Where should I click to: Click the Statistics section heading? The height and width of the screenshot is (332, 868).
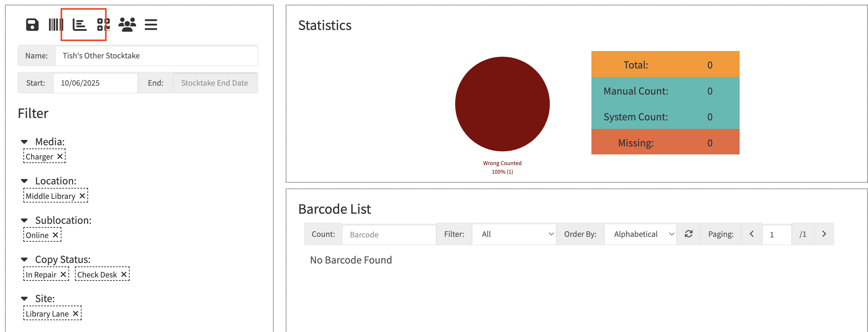(325, 25)
